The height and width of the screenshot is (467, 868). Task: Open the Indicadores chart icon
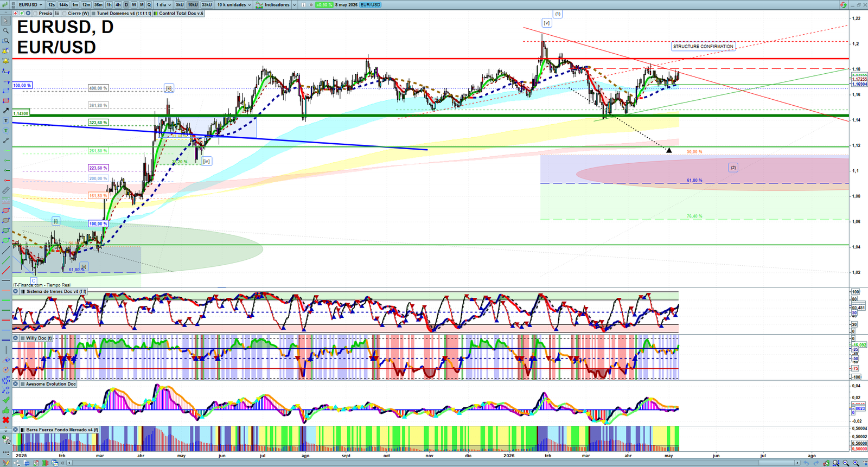click(x=259, y=5)
